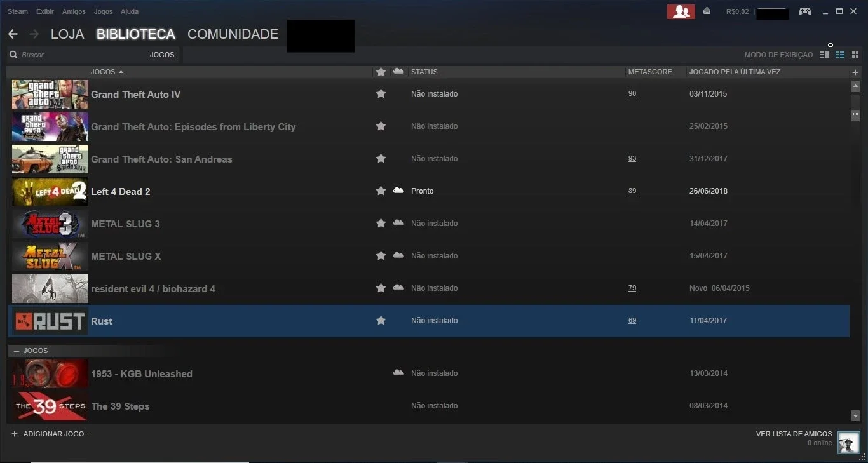This screenshot has width=868, height=463.
Task: Select Grand Theft Auto: San Andreas title
Action: (x=161, y=159)
